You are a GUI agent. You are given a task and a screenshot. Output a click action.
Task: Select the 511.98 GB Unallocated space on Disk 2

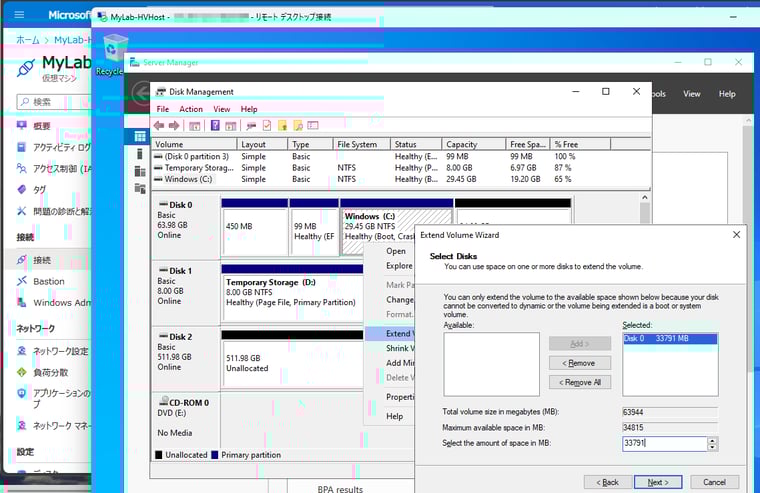tap(293, 359)
